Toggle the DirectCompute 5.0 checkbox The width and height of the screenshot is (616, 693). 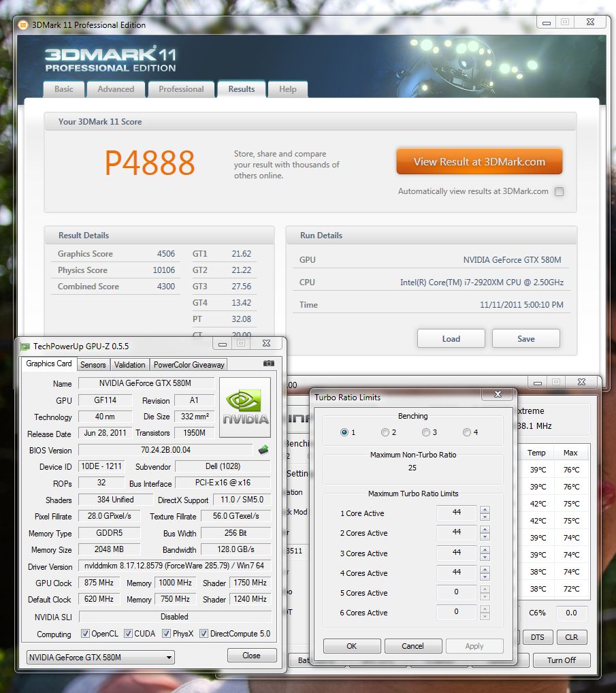[x=204, y=633]
